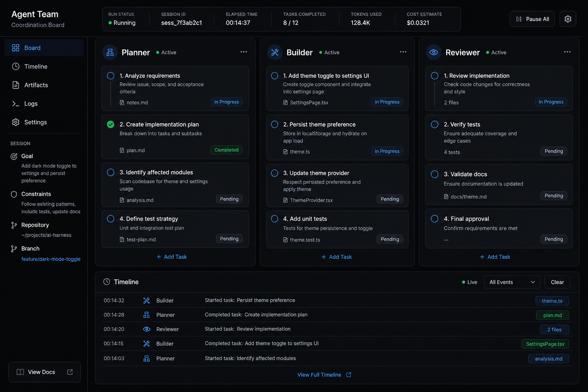
Task: Click theme.ts tag in timeline
Action: coord(552,301)
